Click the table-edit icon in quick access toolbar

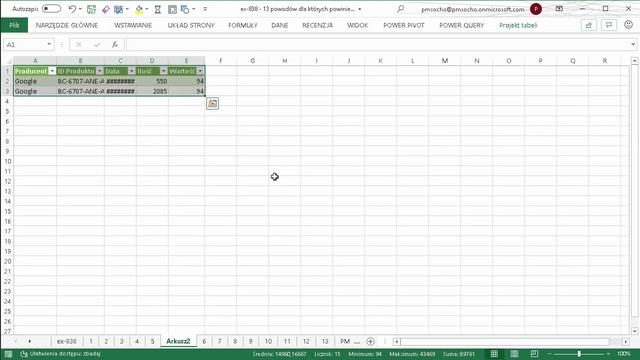tap(118, 9)
